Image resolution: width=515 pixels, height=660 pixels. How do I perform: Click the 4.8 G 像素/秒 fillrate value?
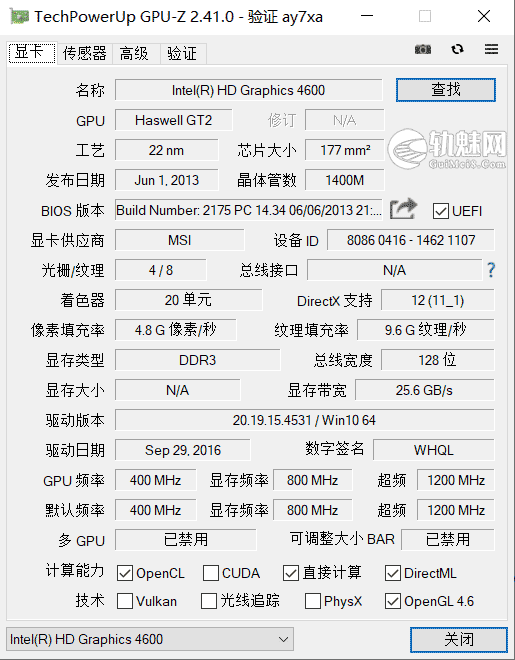(x=175, y=330)
